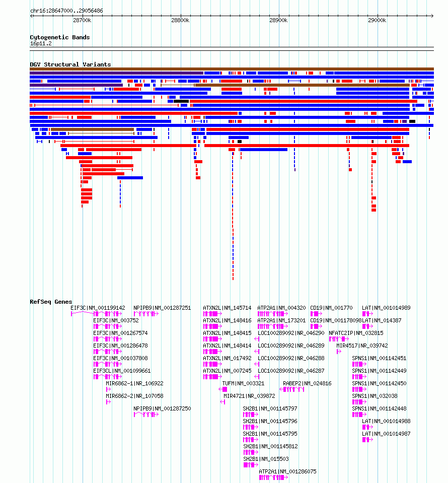Click ATXN2L|NM_148415 transcript label
The image size is (448, 483).
pyautogui.click(x=227, y=333)
